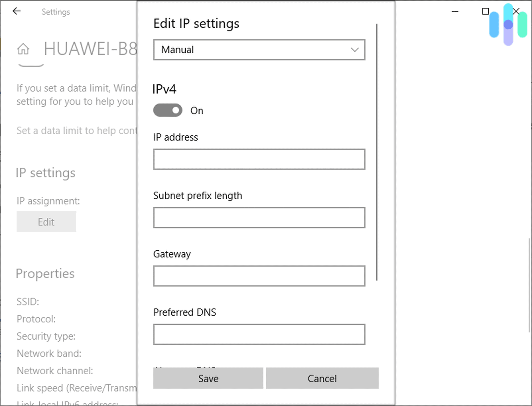The height and width of the screenshot is (406, 532).
Task: Save the edited IP settings
Action: pyautogui.click(x=208, y=378)
